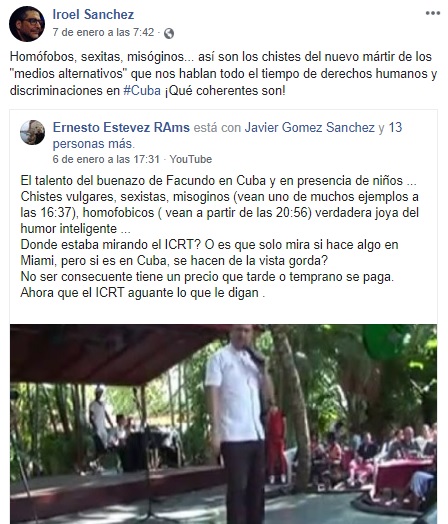Follow the YouTube source link
448x524 pixels.
click(190, 159)
